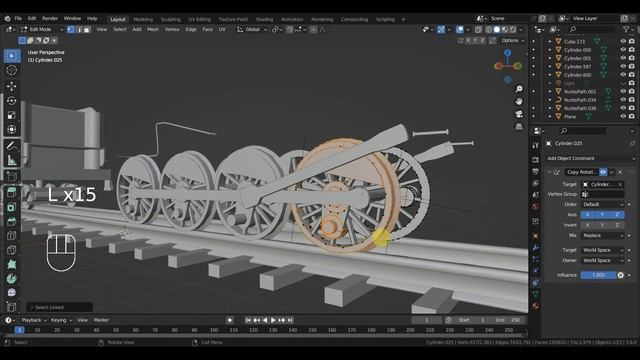Open the Render menu
Image resolution: width=640 pixels, height=360 pixels.
pyautogui.click(x=50, y=18)
